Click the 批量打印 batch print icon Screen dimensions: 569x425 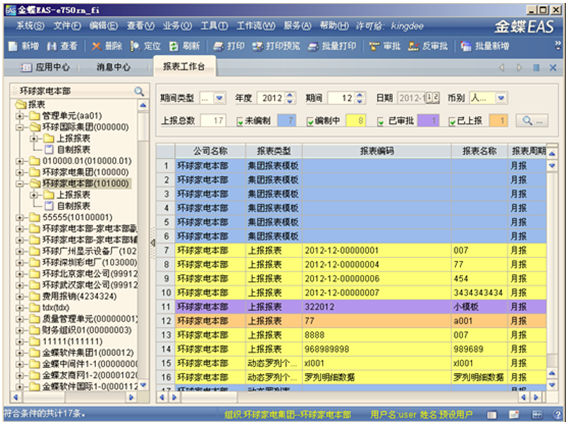pyautogui.click(x=314, y=46)
